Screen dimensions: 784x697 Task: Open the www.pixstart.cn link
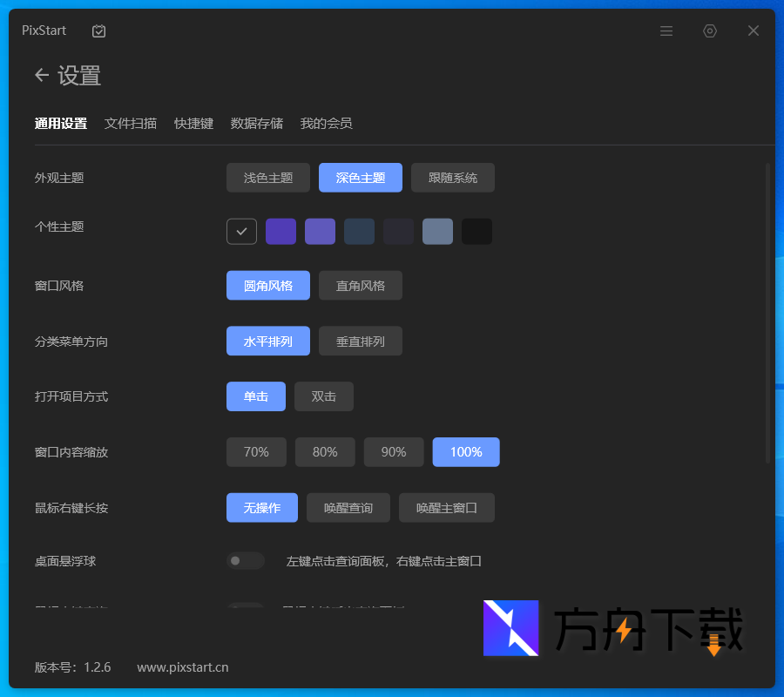[x=182, y=667]
